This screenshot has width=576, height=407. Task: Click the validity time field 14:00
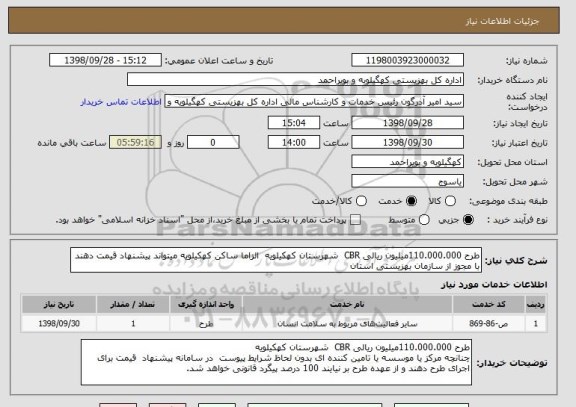(294, 142)
